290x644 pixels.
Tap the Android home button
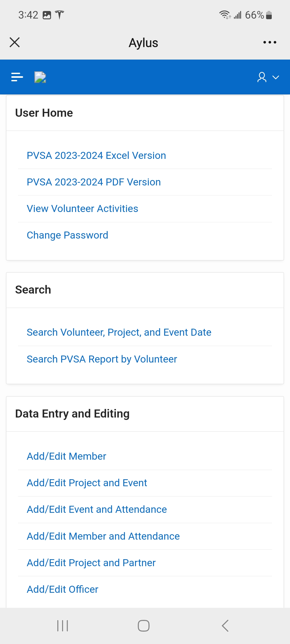point(144,626)
